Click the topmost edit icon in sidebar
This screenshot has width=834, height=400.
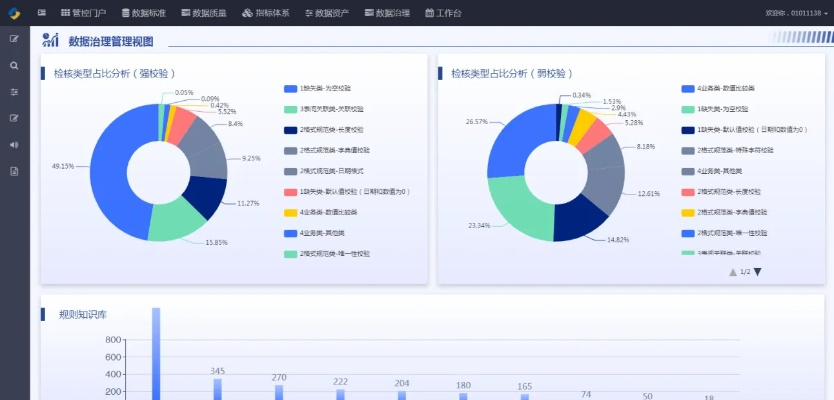tap(14, 38)
